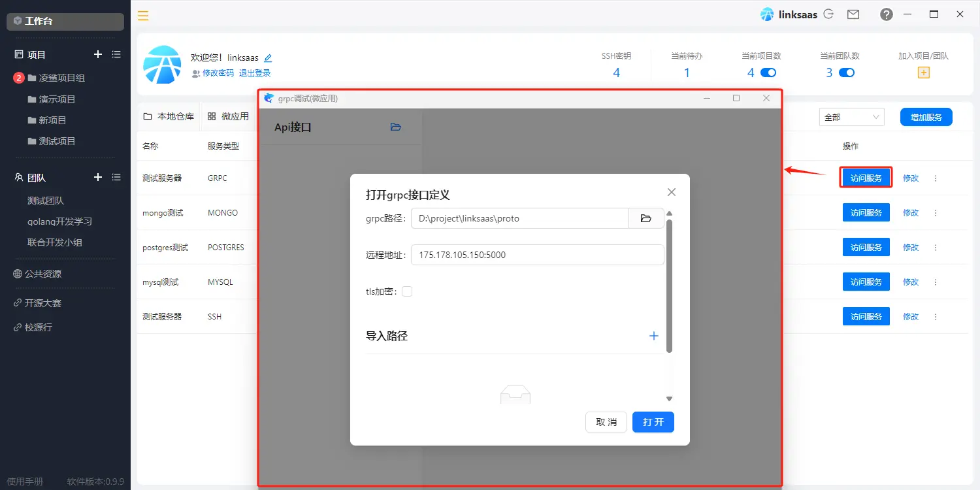This screenshot has width=980, height=490.
Task: Browse for grpc路径 with folder button
Action: pyautogui.click(x=646, y=218)
